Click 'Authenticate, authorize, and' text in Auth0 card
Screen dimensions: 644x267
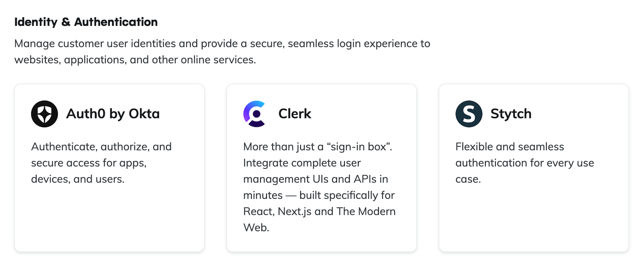101,147
